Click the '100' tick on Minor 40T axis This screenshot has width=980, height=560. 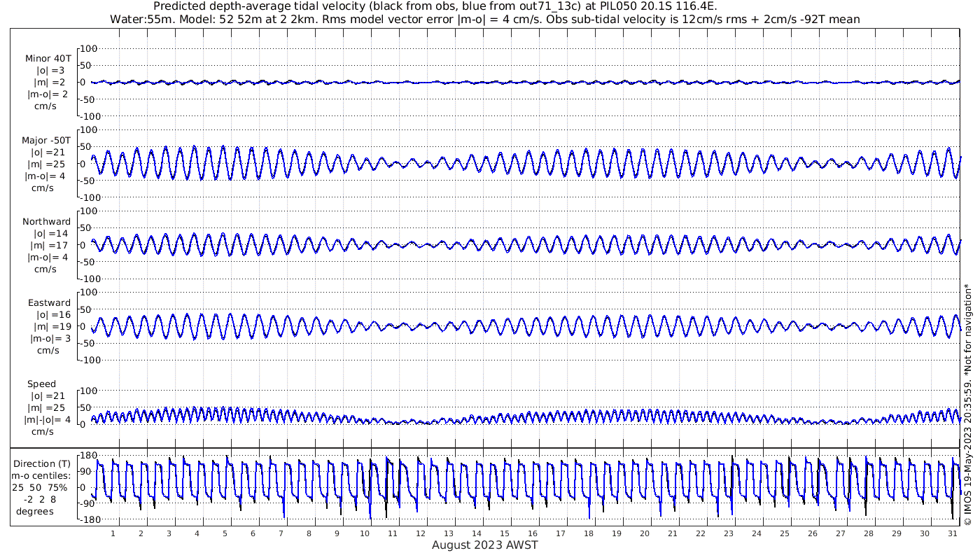pyautogui.click(x=90, y=48)
